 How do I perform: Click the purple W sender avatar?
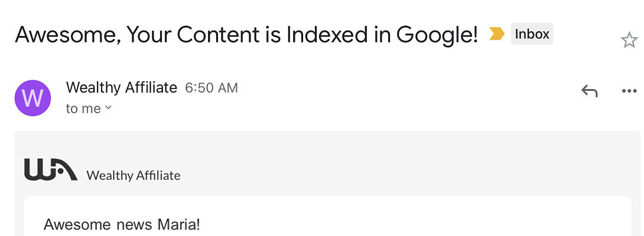(32, 98)
